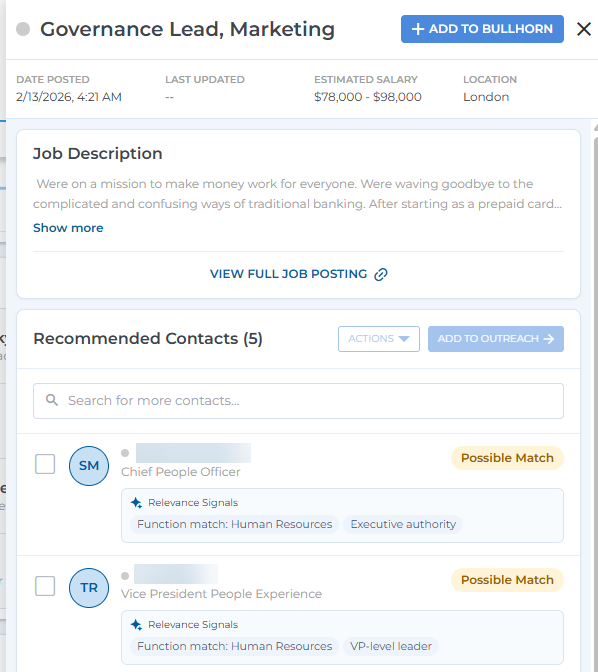Click the search magnifier icon in contacts field

52,400
